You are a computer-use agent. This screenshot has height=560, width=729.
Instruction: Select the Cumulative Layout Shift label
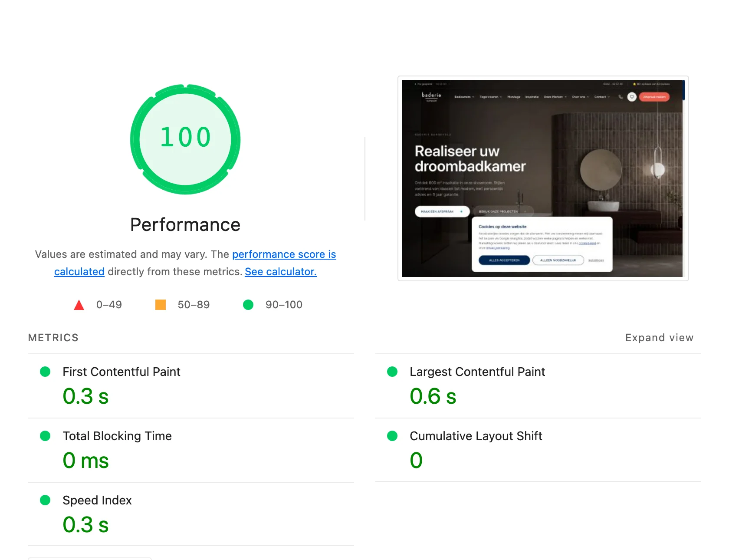(476, 436)
